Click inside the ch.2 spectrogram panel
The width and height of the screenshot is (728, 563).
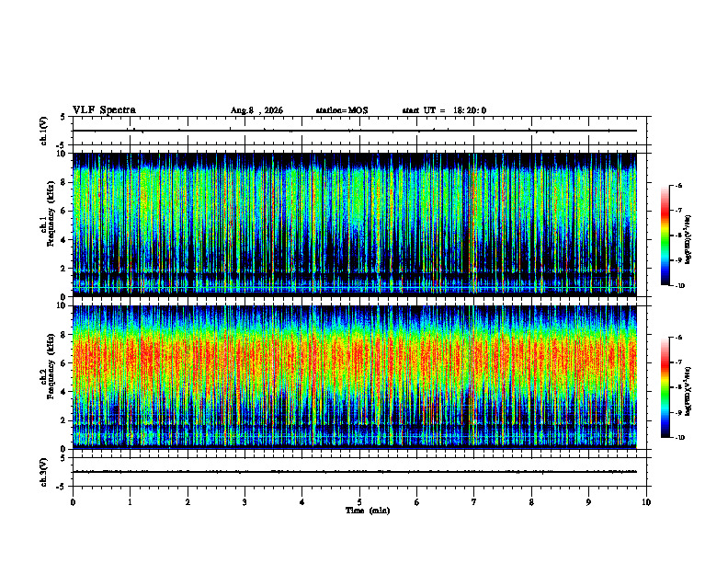(354, 377)
